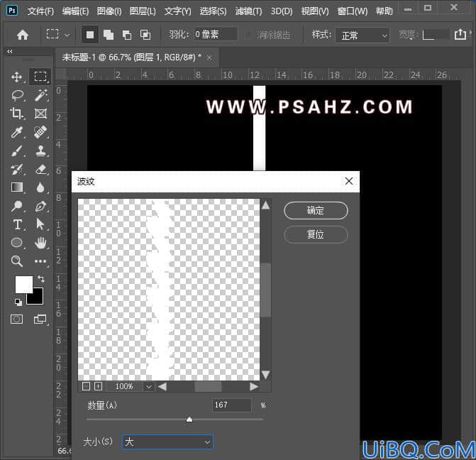476x460 pixels.
Task: Change the screen mode
Action: coord(40,319)
